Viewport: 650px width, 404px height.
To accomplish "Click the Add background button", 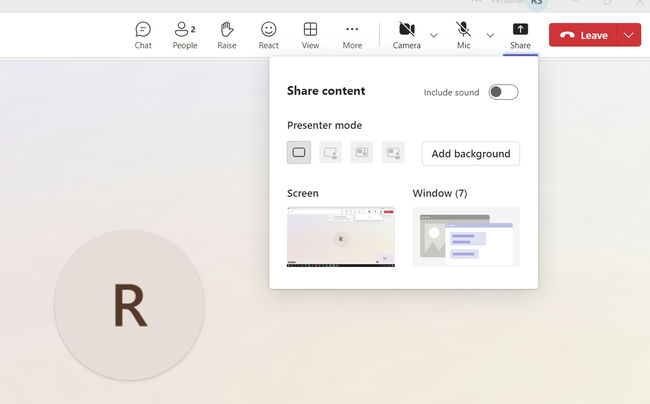I will [x=471, y=154].
